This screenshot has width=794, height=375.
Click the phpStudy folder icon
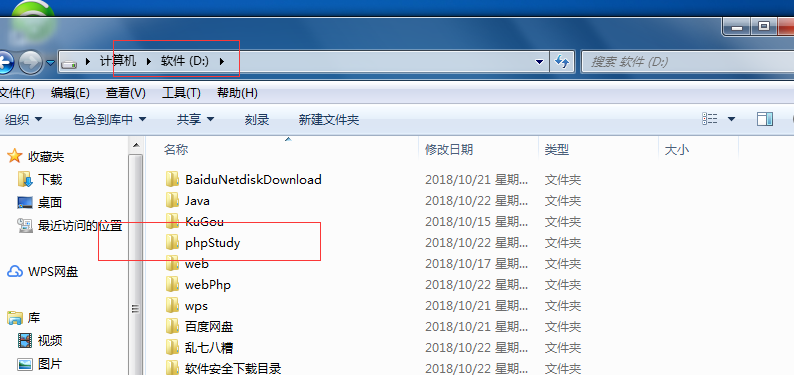pos(172,243)
